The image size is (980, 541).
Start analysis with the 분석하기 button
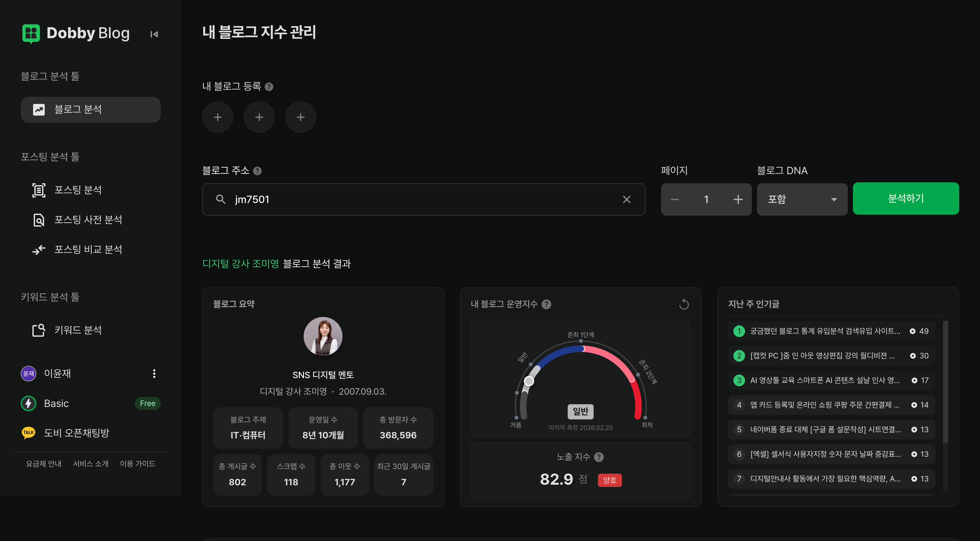(x=906, y=198)
